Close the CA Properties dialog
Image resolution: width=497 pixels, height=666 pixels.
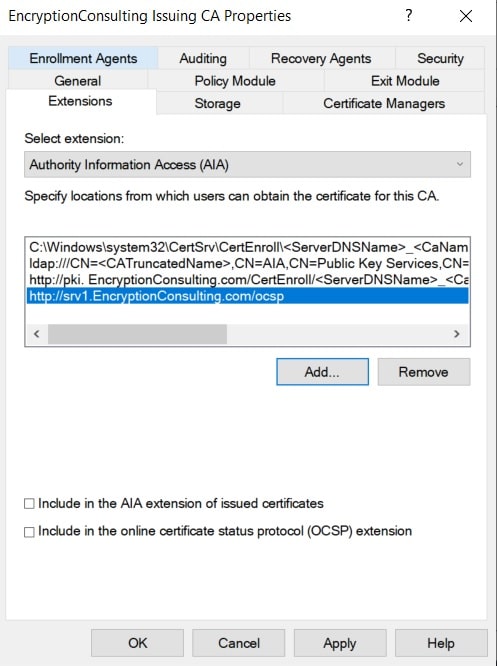click(x=466, y=16)
